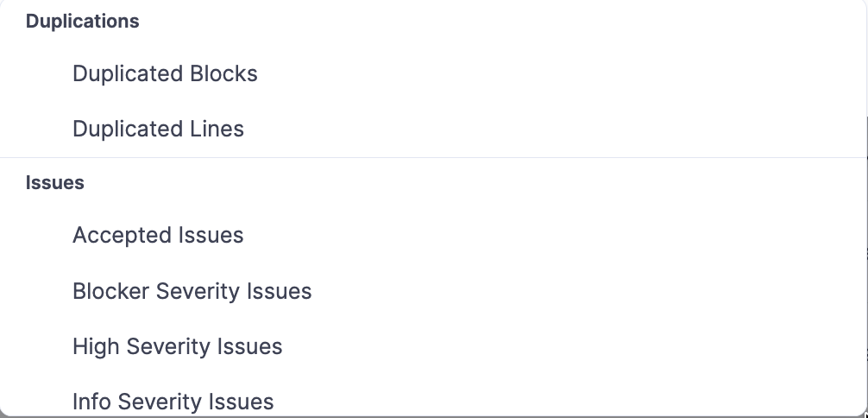Click the Duplicated Blocks menu item

[165, 74]
